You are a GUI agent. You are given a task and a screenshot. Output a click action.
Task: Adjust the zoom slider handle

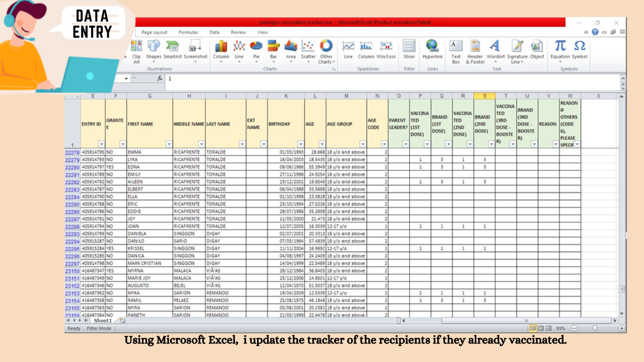tap(595, 328)
